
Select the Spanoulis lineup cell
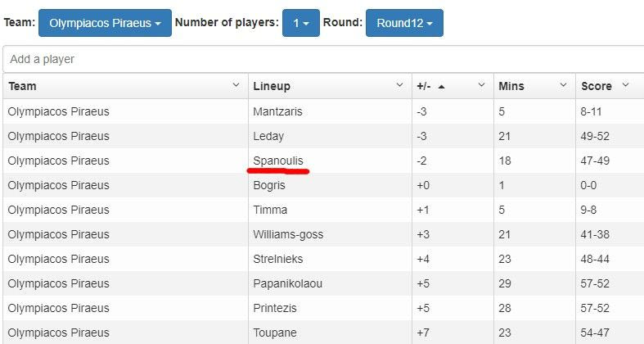(x=278, y=161)
